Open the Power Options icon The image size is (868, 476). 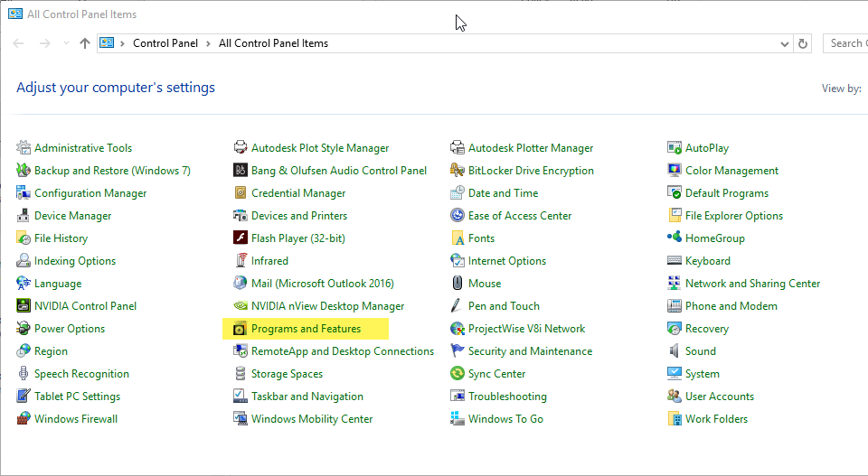click(x=24, y=329)
